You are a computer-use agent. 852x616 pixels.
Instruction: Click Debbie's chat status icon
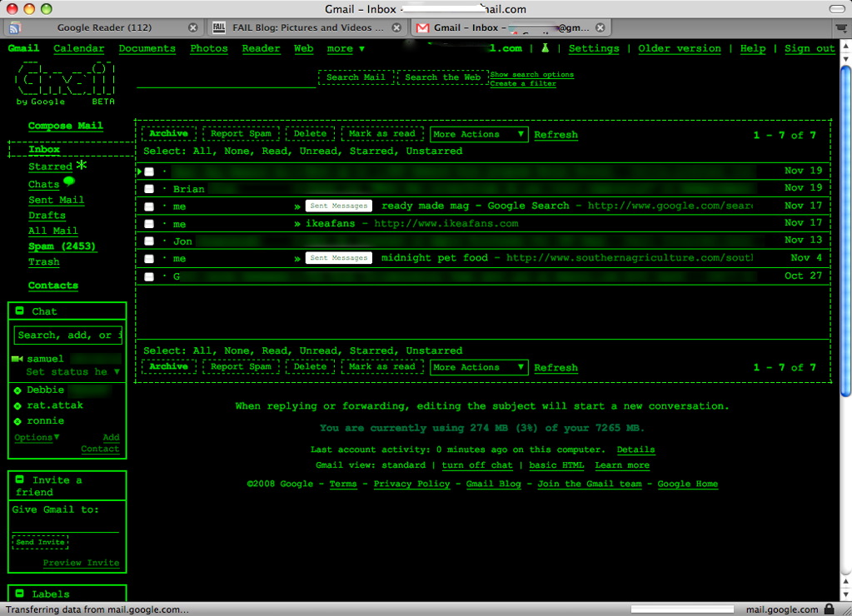[x=17, y=390]
